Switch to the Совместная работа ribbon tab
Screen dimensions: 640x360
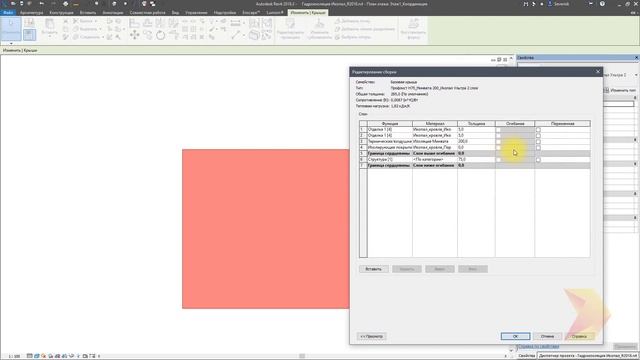coord(147,13)
